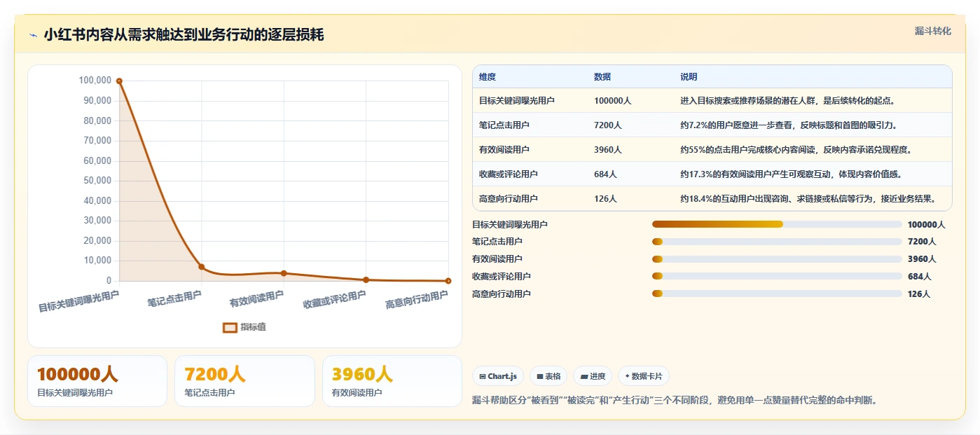Click the 表格 chip
980x435 pixels.
pyautogui.click(x=548, y=376)
